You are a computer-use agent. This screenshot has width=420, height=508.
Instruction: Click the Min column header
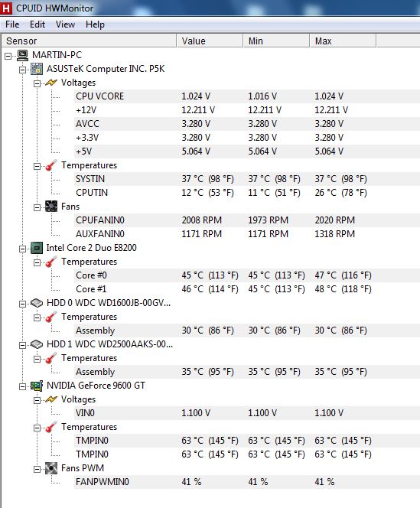276,41
